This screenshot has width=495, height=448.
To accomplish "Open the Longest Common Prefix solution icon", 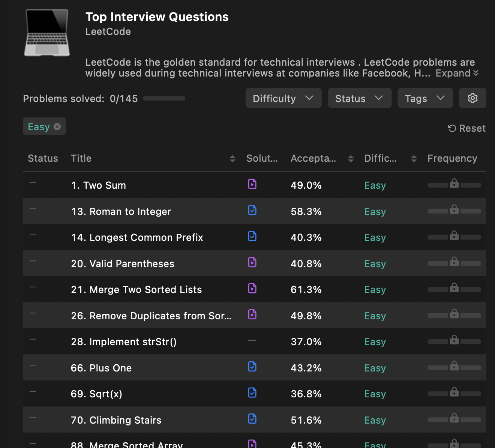I will (x=252, y=236).
